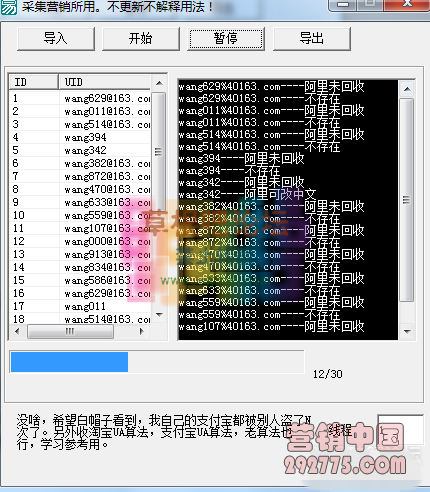Start the process with 开始

[141, 39]
